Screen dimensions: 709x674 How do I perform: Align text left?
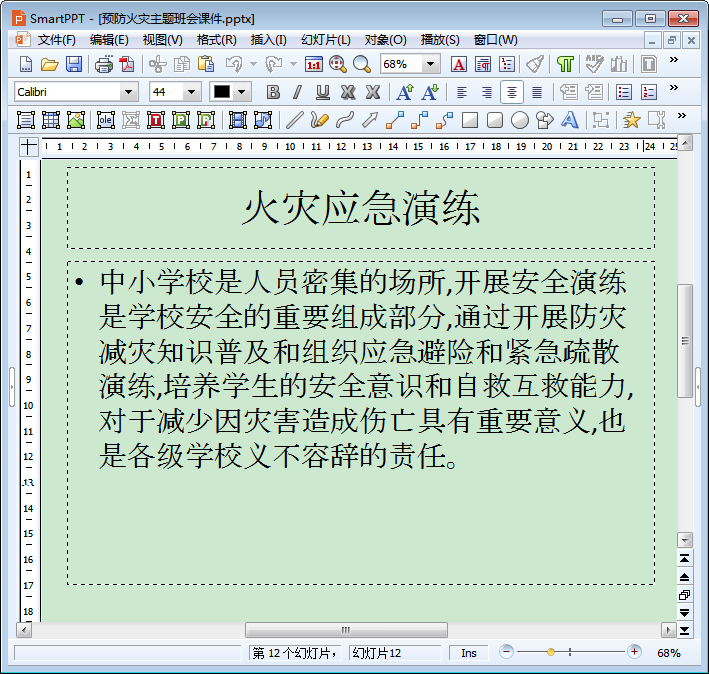pos(462,92)
